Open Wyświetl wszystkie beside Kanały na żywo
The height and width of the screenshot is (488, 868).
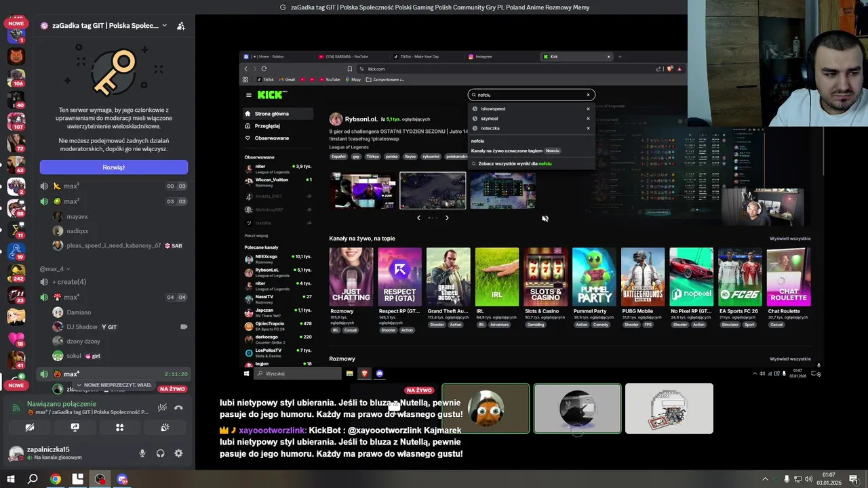click(x=790, y=239)
